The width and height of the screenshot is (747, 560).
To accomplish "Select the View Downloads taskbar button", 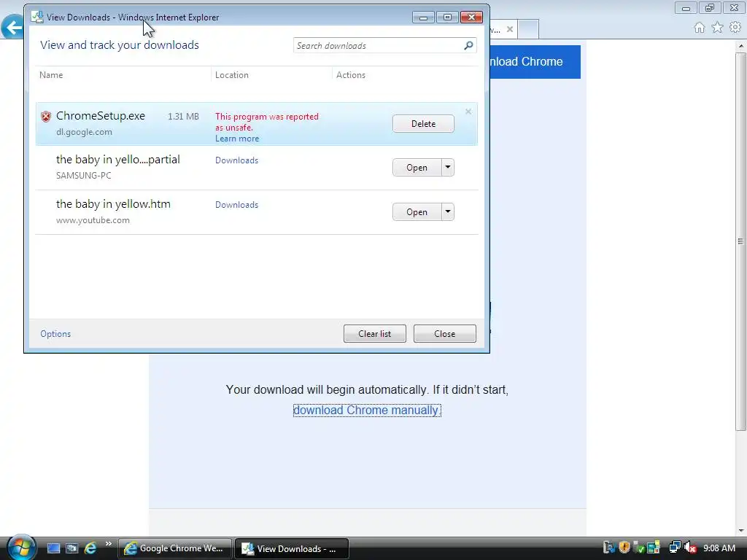I will tap(292, 548).
